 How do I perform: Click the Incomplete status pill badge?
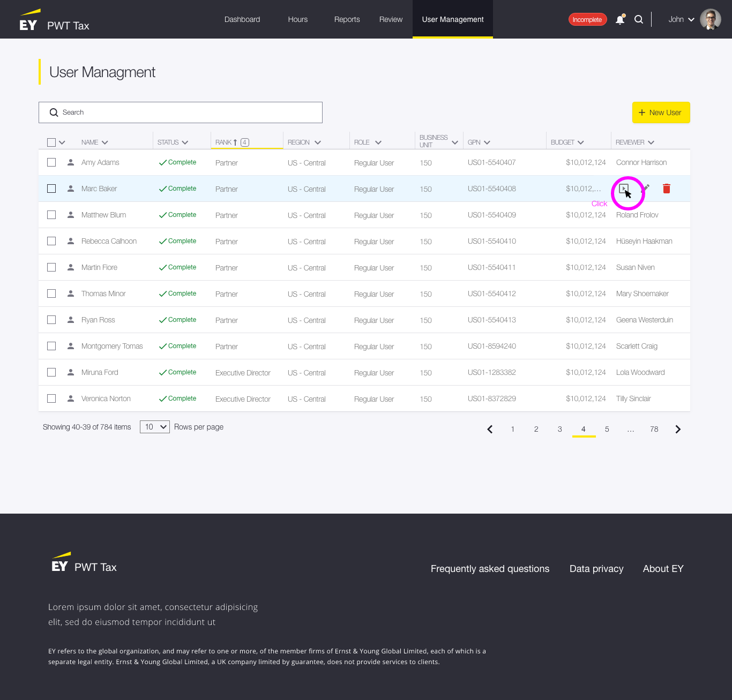(587, 19)
